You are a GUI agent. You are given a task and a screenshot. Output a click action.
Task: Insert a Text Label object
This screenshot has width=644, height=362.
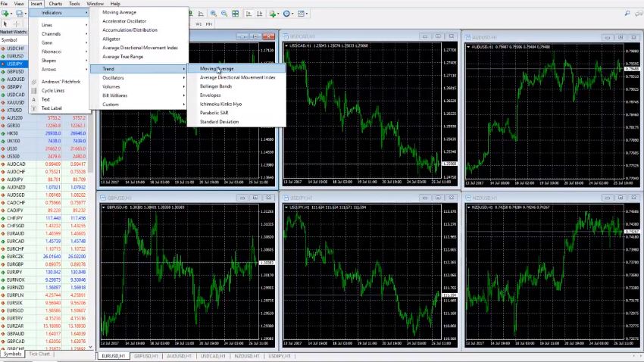tap(52, 108)
